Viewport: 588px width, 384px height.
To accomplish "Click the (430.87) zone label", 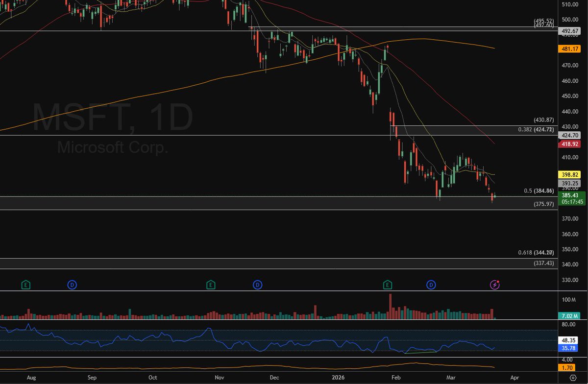I will (x=543, y=120).
